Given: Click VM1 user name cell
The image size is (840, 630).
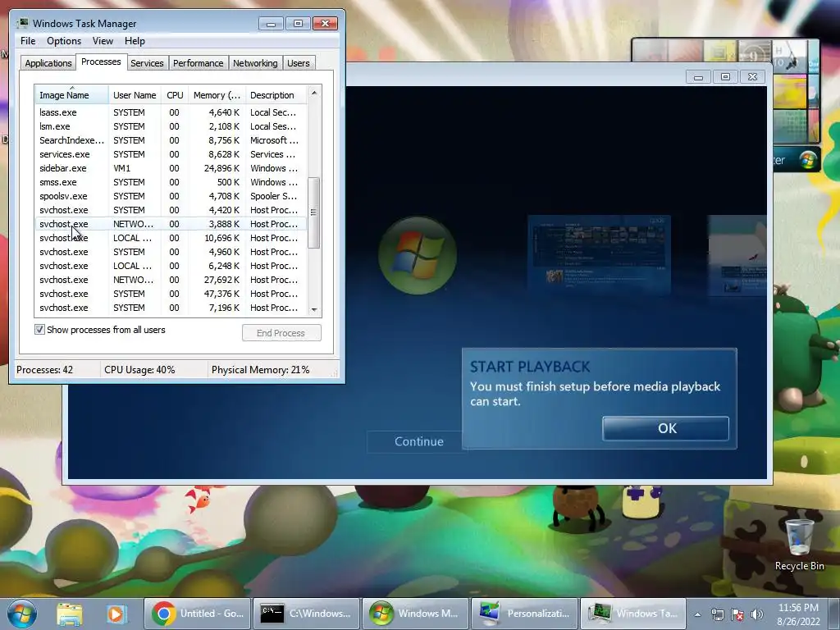Looking at the screenshot, I should click(x=121, y=168).
